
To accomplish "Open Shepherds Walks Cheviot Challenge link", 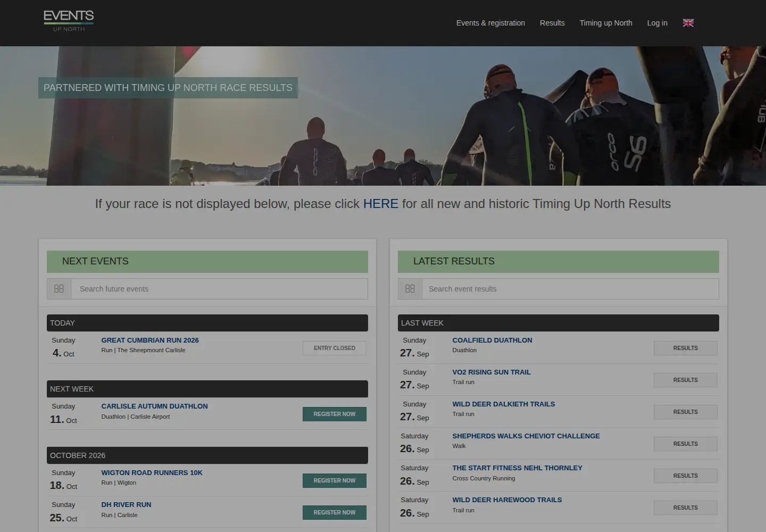I will pos(526,436).
